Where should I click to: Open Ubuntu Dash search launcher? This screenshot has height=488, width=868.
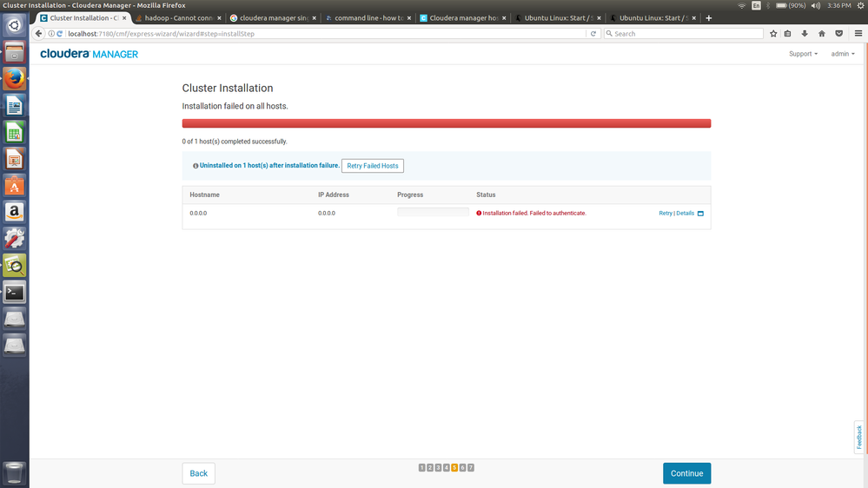(15, 25)
